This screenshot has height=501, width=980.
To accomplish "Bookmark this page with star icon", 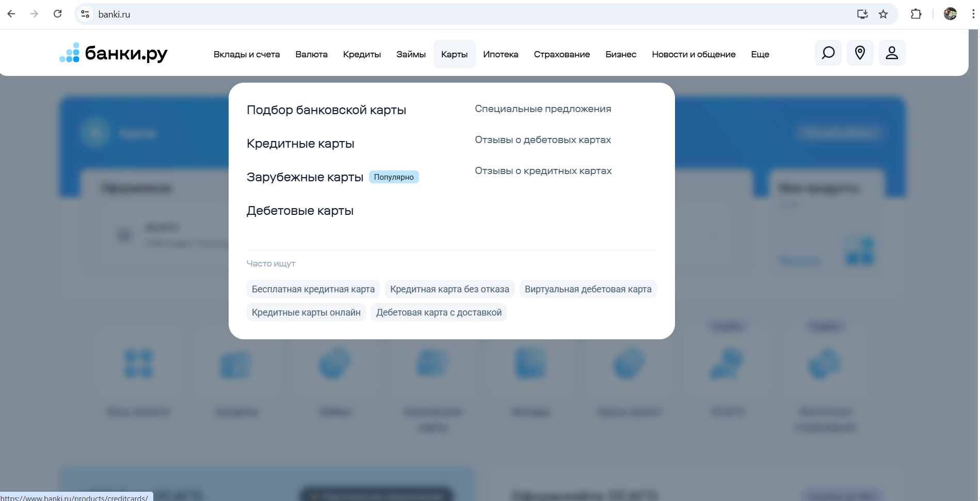I will pos(883,14).
